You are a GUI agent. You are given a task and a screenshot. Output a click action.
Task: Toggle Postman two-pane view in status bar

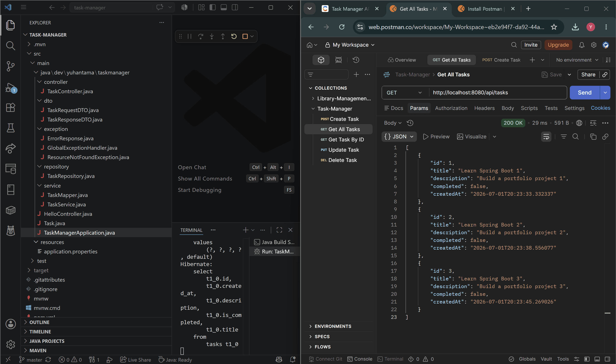coord(586,359)
